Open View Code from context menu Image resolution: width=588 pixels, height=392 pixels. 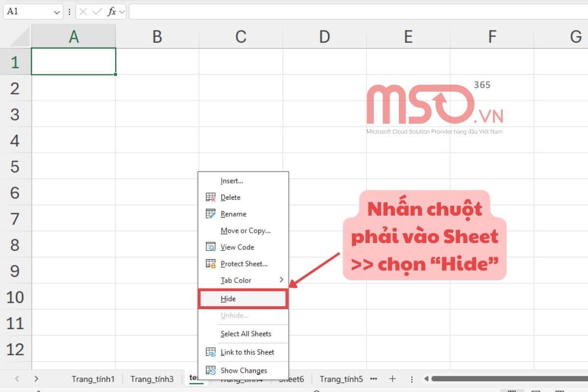pyautogui.click(x=243, y=247)
